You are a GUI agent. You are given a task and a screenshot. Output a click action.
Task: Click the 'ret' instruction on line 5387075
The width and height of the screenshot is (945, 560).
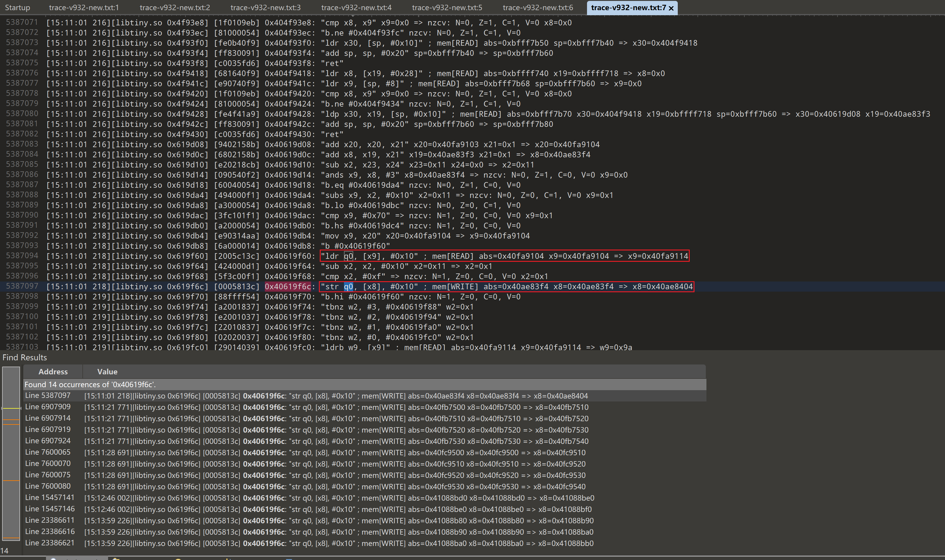point(332,63)
